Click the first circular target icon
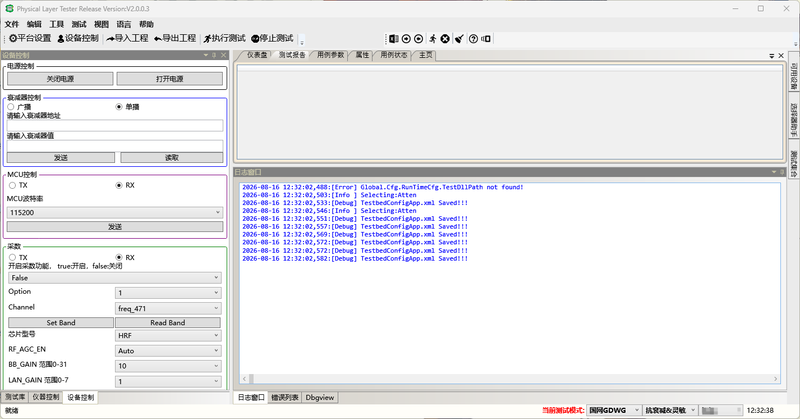Image resolution: width=800 pixels, height=419 pixels. [406, 39]
